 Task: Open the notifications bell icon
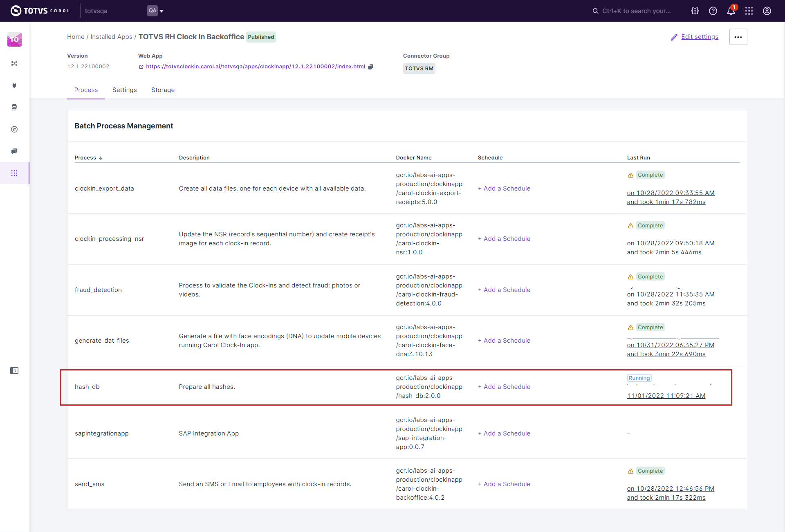(731, 11)
